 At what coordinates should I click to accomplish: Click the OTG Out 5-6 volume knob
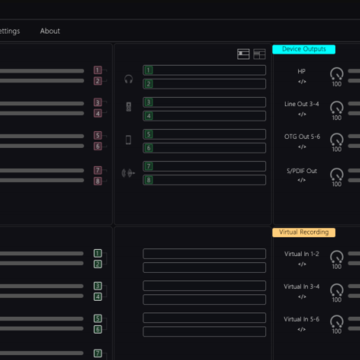[337, 139]
